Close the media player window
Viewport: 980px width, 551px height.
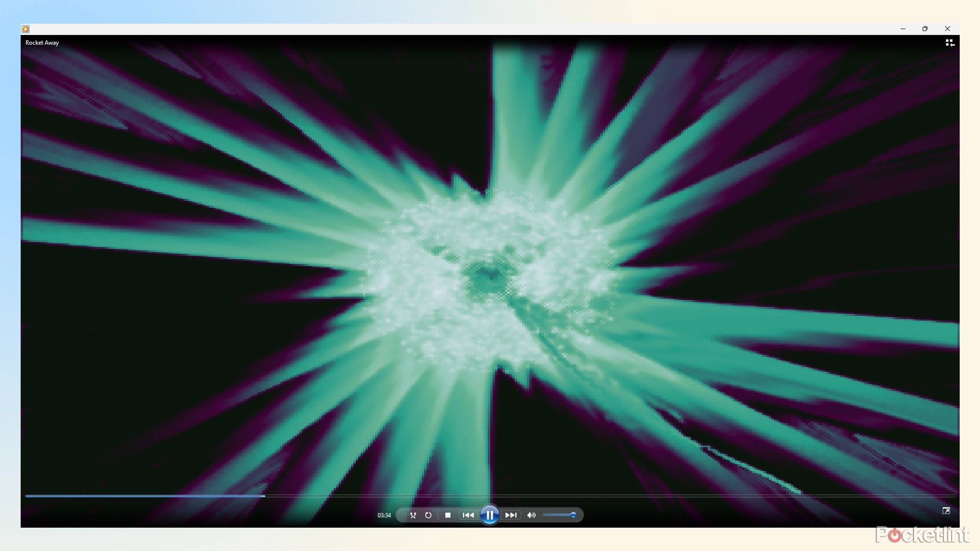tap(947, 29)
